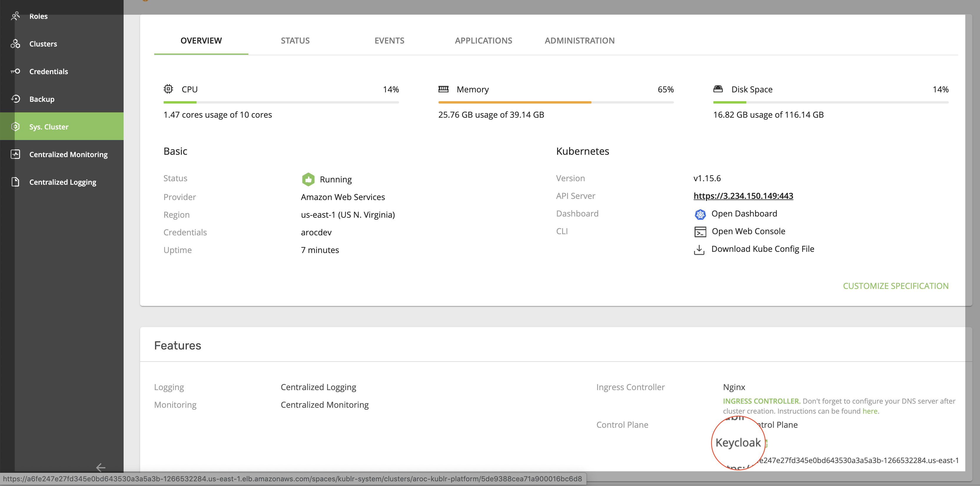Click the '7 minutes' uptime value
The width and height of the screenshot is (980, 486).
pos(320,250)
